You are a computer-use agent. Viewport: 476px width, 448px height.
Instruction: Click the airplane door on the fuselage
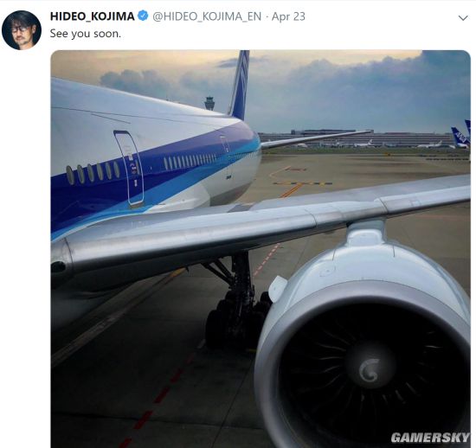(129, 170)
